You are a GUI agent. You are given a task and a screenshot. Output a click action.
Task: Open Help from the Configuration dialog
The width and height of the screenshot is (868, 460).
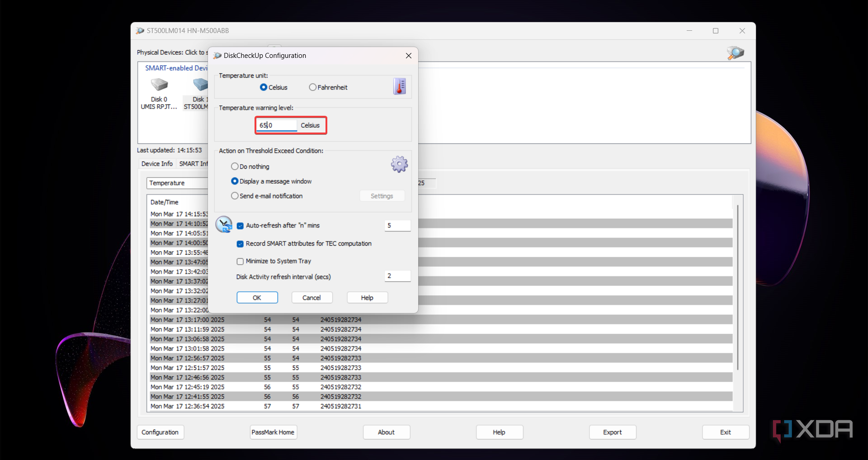click(x=367, y=298)
